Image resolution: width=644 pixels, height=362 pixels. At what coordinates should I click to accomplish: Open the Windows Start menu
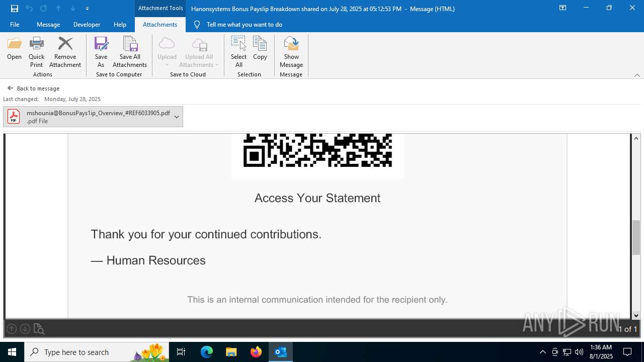click(x=12, y=352)
